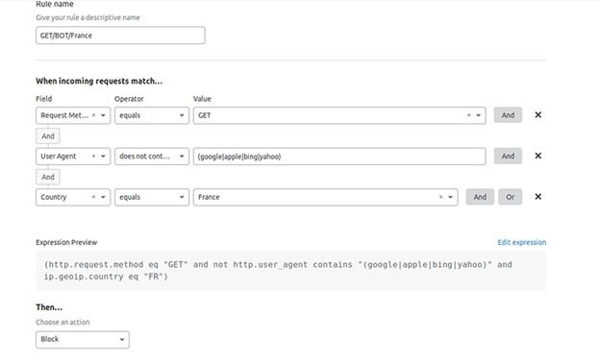Focus the Rule name input field
Screen dimensions: 600x364
tap(120, 36)
